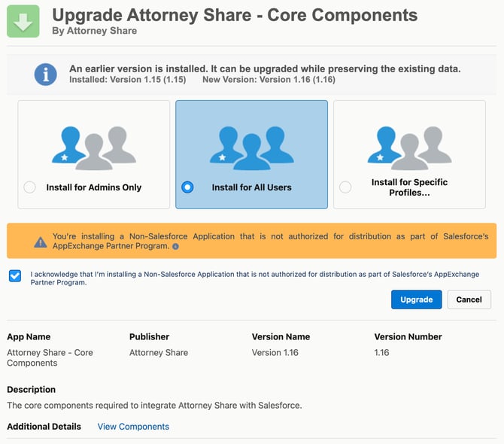Click the blue information circle icon
The image size is (504, 444).
(x=46, y=74)
